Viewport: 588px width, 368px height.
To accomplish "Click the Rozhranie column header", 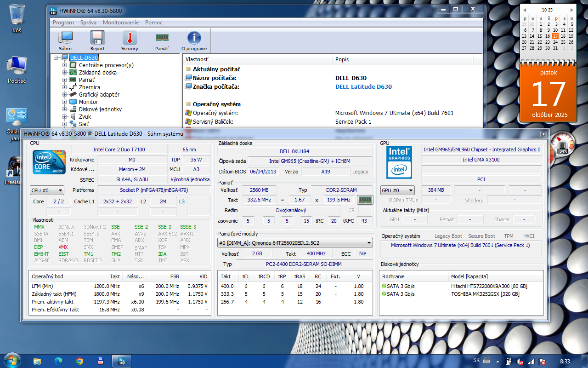I will click(x=414, y=276).
